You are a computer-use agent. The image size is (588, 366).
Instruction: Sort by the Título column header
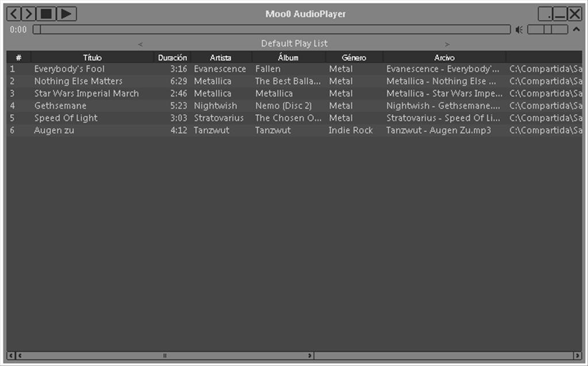pyautogui.click(x=92, y=57)
